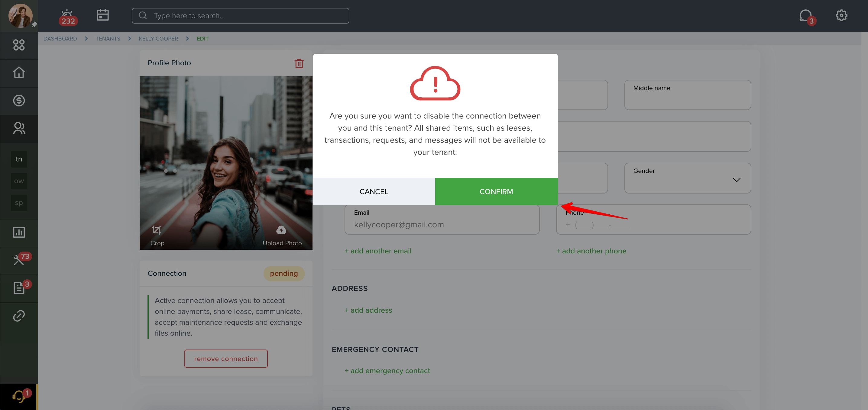This screenshot has height=410, width=868.
Task: Go to TENANTS breadcrumb
Action: tap(108, 39)
